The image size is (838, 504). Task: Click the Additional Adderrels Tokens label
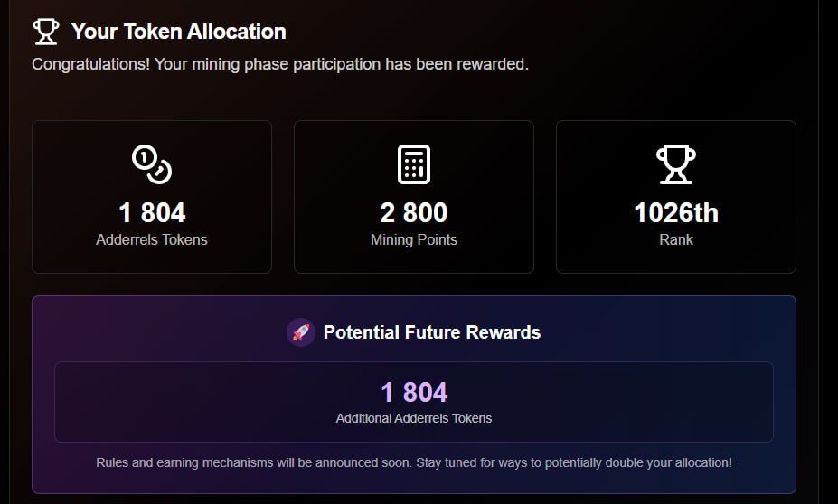click(414, 418)
